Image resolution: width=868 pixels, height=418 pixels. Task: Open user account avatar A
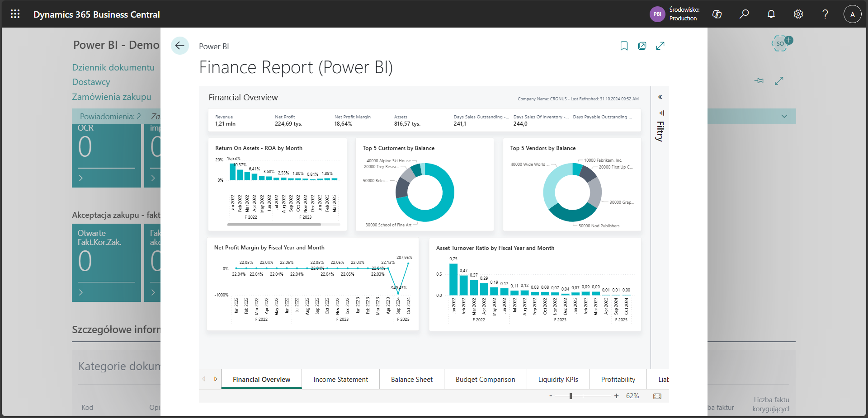pos(852,14)
